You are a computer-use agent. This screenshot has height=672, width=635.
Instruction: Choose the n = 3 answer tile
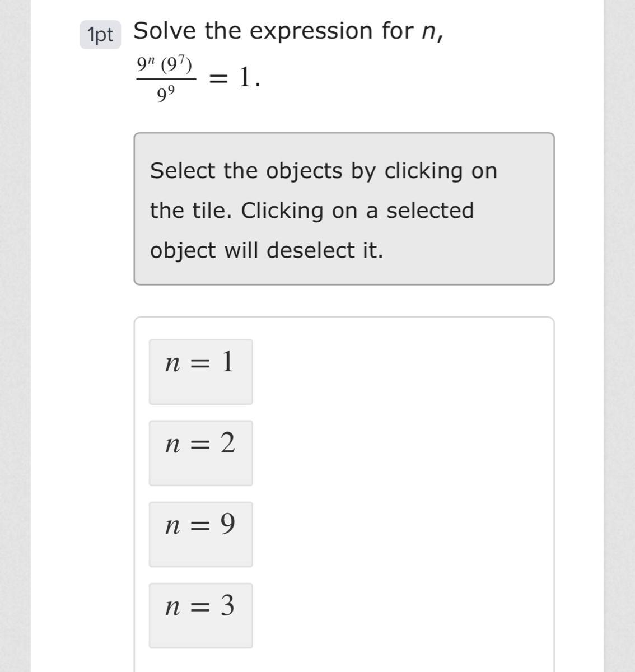(x=200, y=615)
